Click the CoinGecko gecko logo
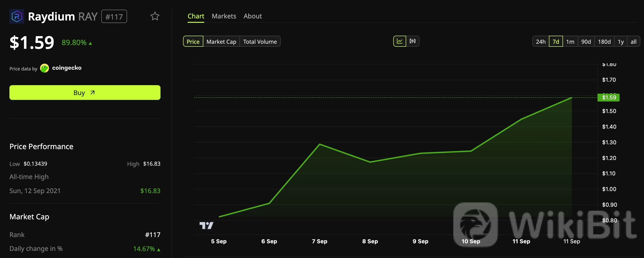 click(x=44, y=68)
